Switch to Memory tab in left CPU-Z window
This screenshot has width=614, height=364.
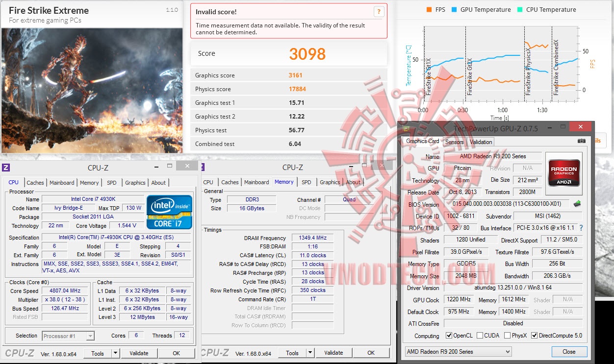(x=89, y=182)
